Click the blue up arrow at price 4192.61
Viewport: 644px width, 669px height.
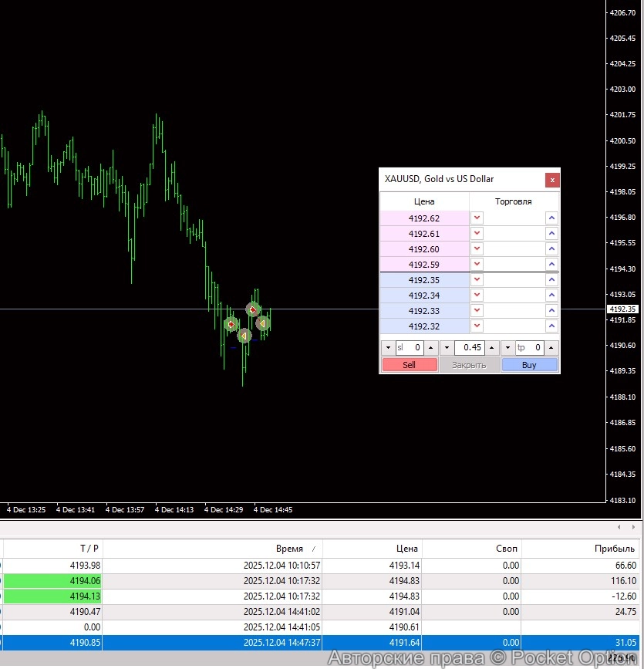tap(551, 234)
